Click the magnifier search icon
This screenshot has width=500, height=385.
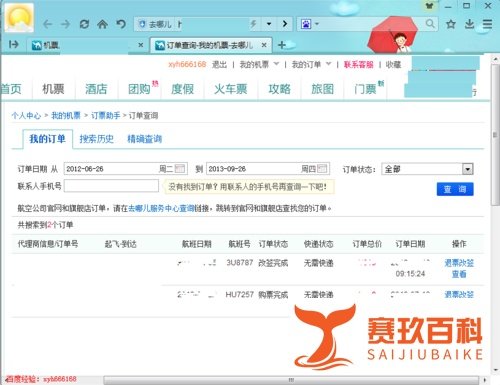click(430, 24)
